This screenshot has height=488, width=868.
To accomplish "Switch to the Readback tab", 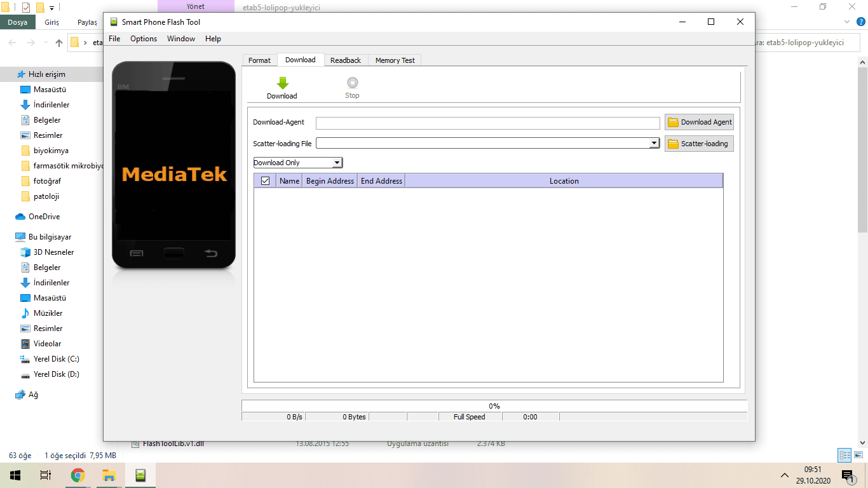I will 346,60.
